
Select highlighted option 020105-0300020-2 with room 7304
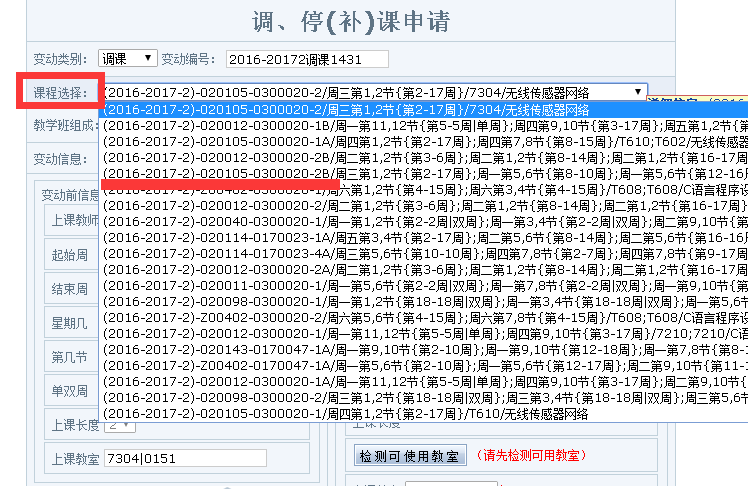tap(346, 109)
